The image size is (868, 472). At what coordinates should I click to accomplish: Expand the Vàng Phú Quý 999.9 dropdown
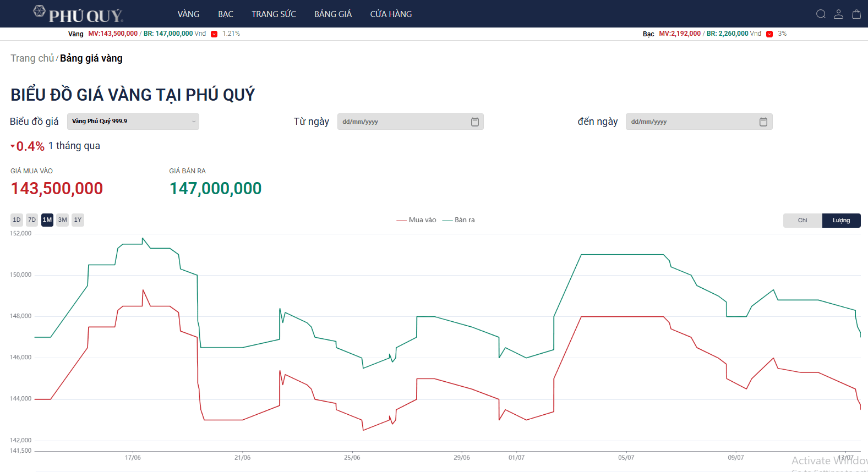[133, 122]
